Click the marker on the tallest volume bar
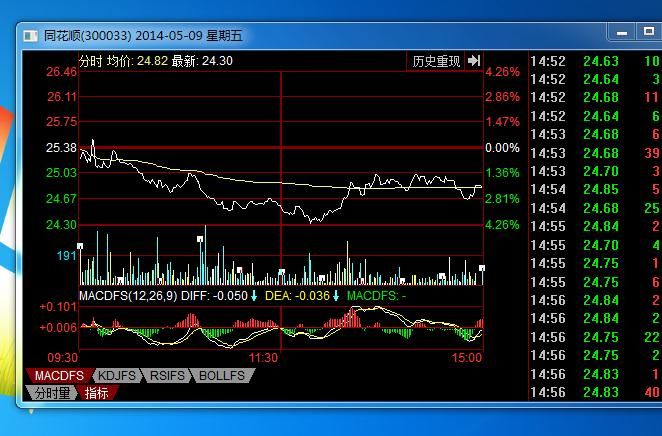 [200, 239]
